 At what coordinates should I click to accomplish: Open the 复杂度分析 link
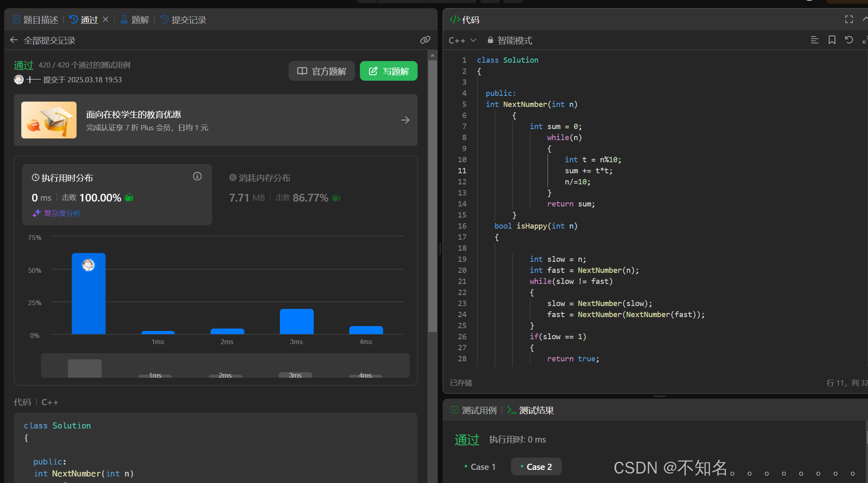[x=57, y=213]
